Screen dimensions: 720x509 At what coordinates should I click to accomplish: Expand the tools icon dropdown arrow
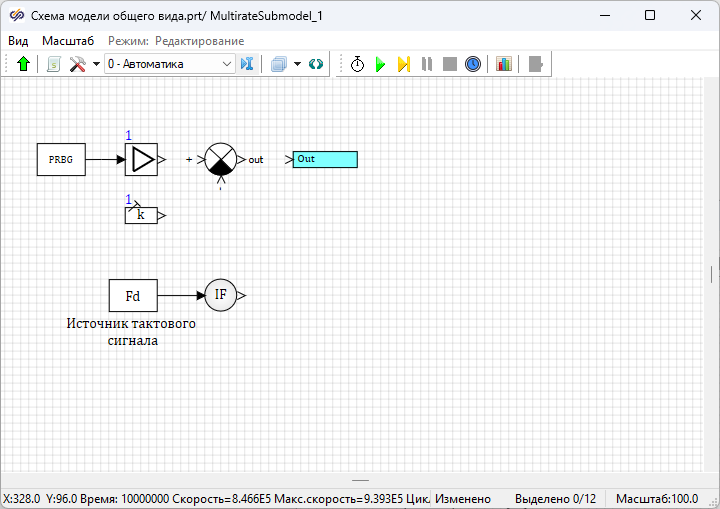[x=96, y=64]
